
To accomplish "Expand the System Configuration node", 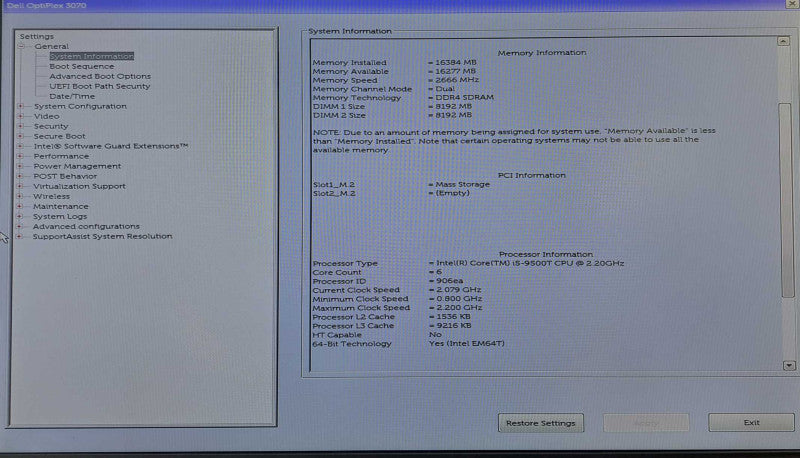I will [21, 106].
